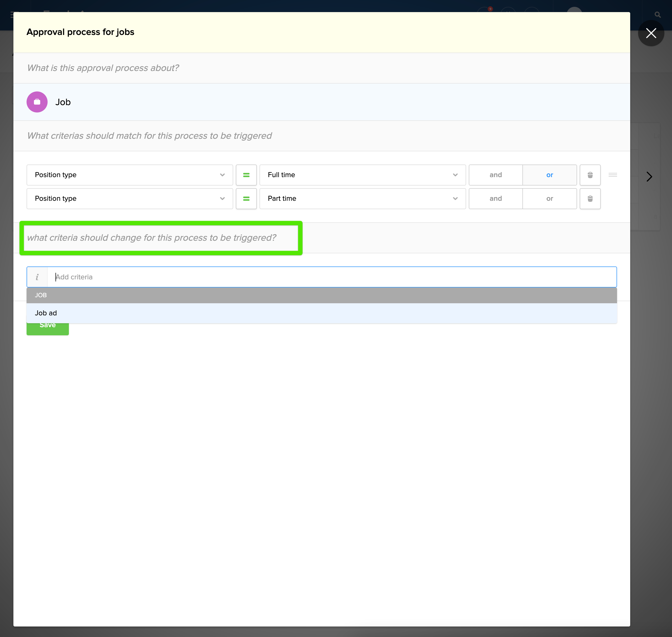Click equals operator icon in first criteria row

(x=246, y=175)
